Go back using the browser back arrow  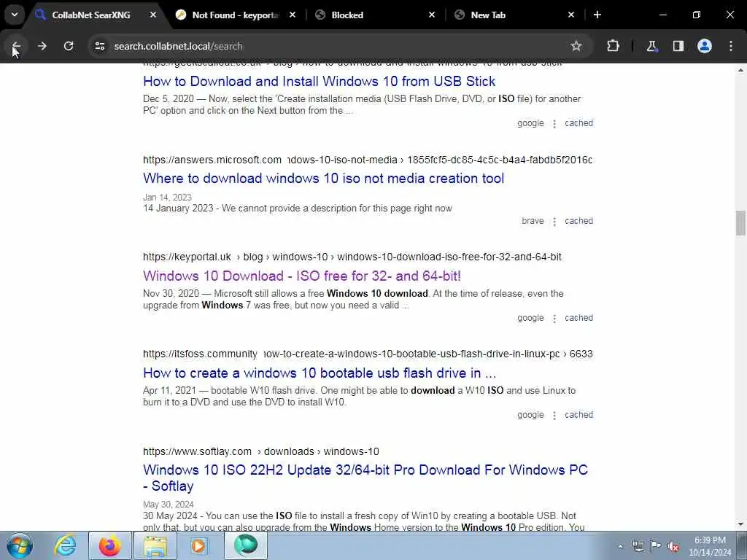(16, 46)
